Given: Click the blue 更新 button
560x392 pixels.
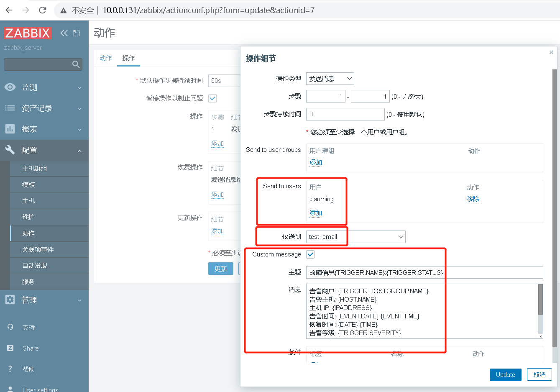Looking at the screenshot, I should point(221,269).
